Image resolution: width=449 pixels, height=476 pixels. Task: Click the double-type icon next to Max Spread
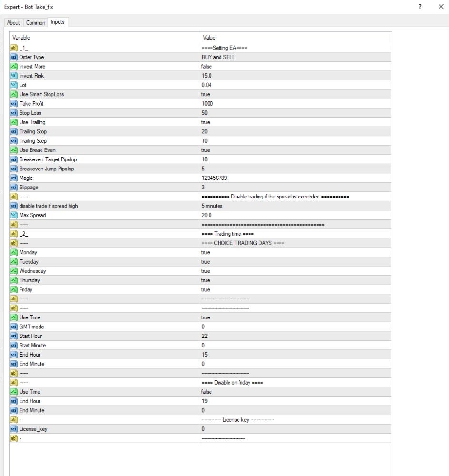click(14, 215)
